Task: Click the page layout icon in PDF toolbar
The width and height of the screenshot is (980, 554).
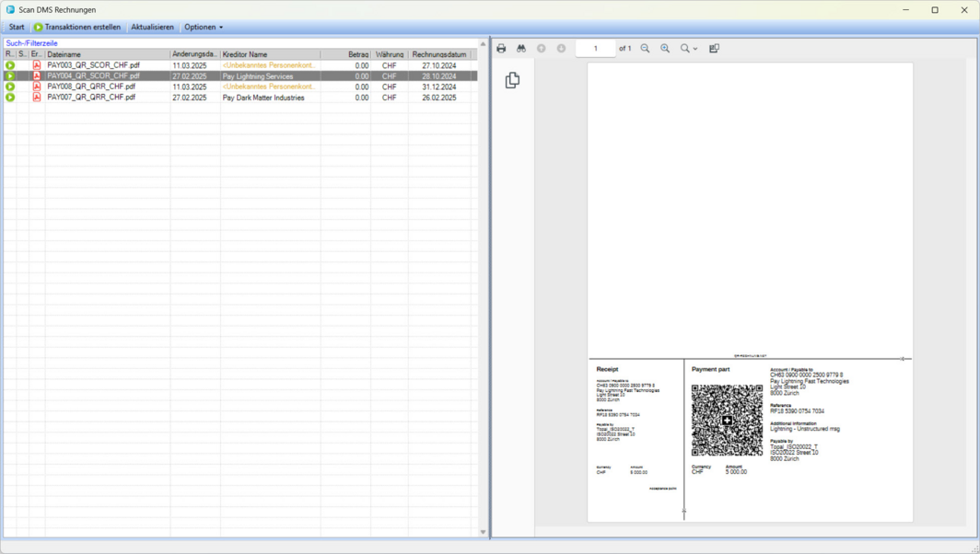Action: click(x=714, y=49)
